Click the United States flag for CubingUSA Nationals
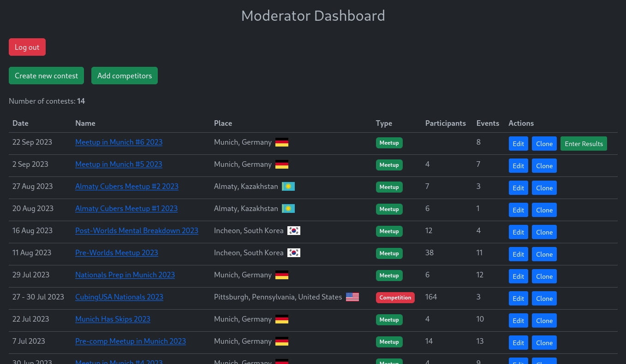626x364 pixels. coord(352,297)
